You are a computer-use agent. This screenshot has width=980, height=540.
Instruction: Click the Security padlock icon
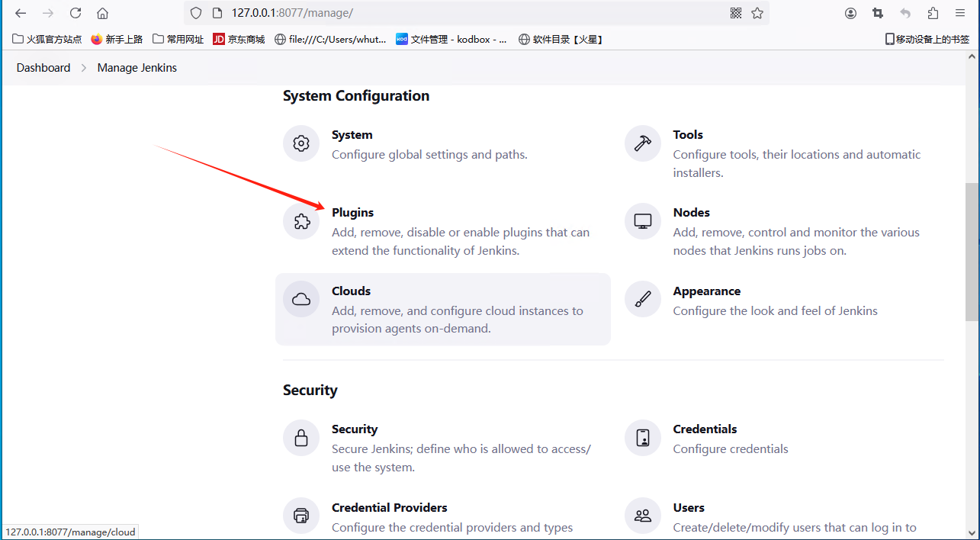tap(301, 438)
